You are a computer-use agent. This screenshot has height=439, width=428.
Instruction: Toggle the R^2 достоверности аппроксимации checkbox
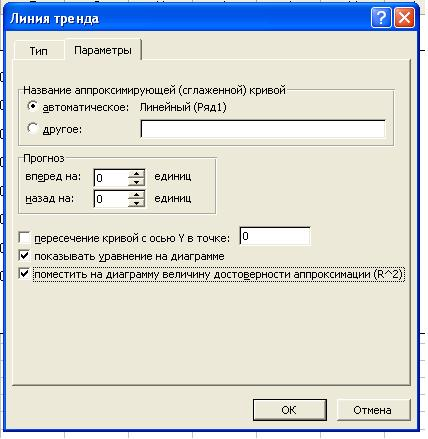coord(24,274)
